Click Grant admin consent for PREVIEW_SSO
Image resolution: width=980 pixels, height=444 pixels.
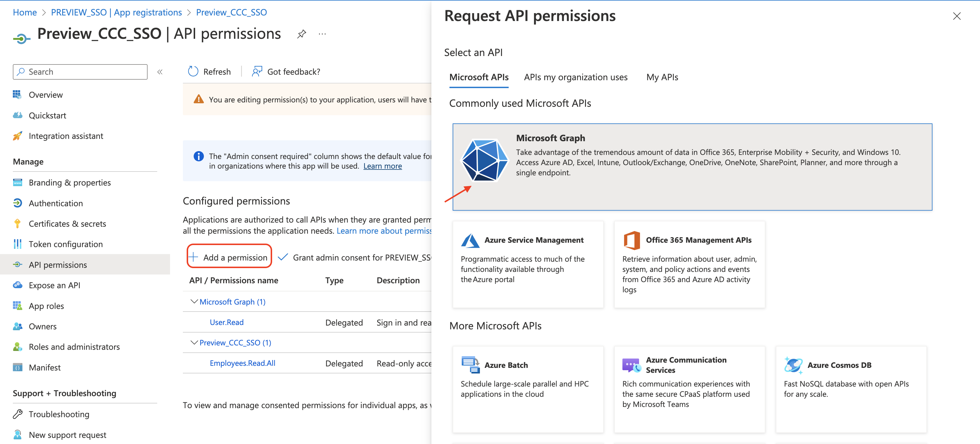(355, 258)
